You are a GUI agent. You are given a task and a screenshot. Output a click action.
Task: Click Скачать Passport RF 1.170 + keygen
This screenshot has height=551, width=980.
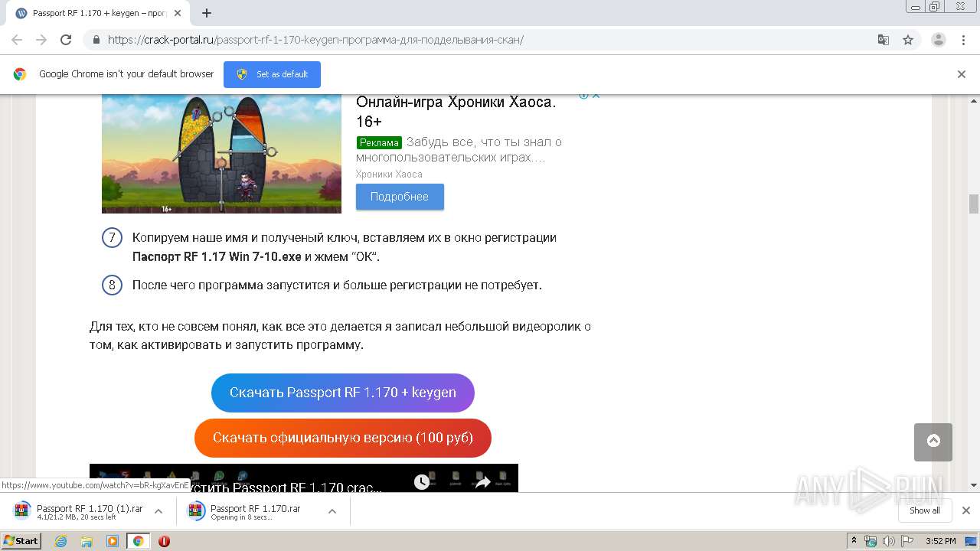click(x=343, y=393)
